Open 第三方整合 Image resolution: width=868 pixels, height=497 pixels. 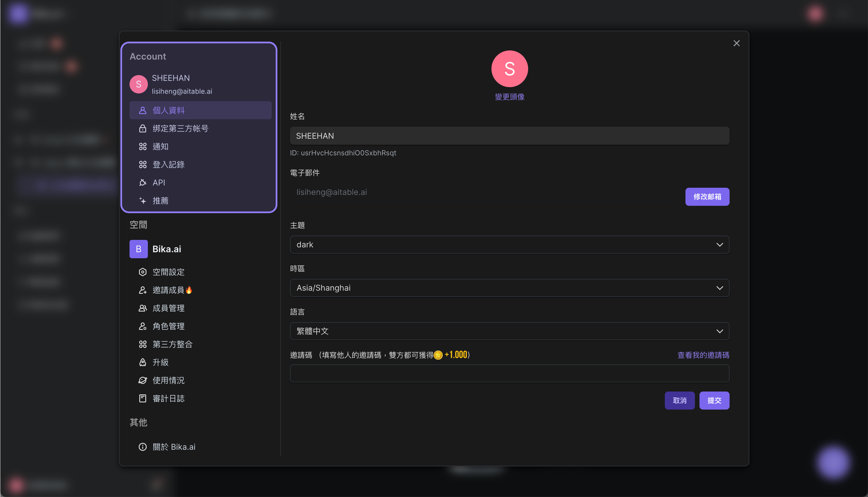point(200,344)
